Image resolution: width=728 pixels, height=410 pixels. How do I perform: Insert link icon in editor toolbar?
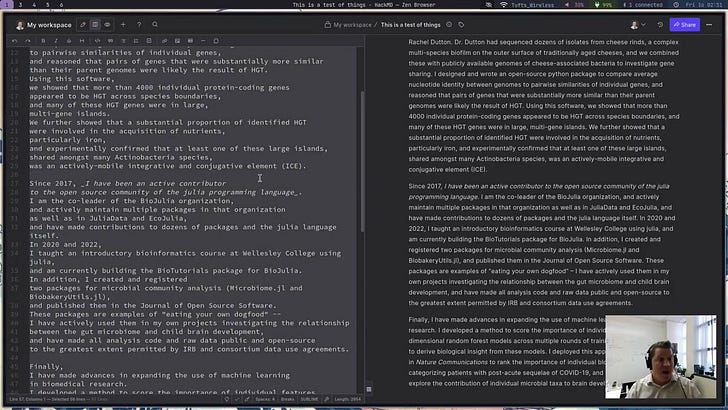click(x=164, y=41)
